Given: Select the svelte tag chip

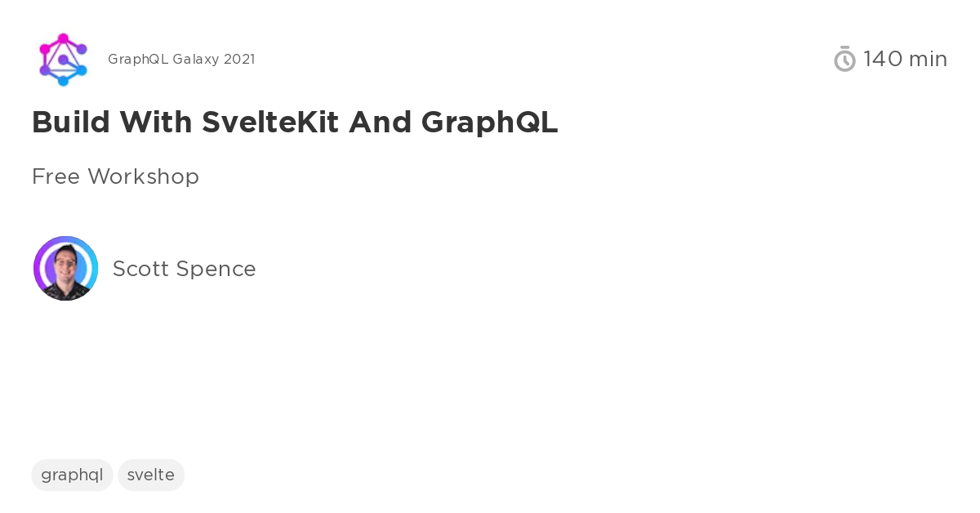Looking at the screenshot, I should pyautogui.click(x=151, y=475).
